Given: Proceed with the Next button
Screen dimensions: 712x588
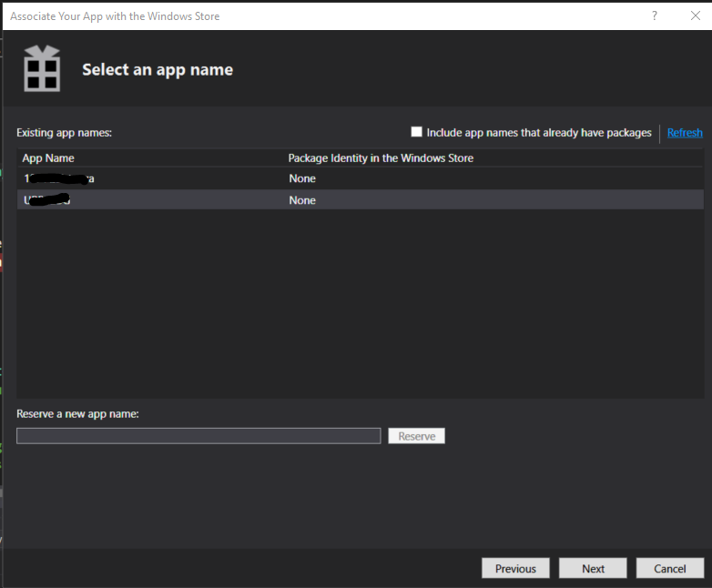Looking at the screenshot, I should coord(593,568).
